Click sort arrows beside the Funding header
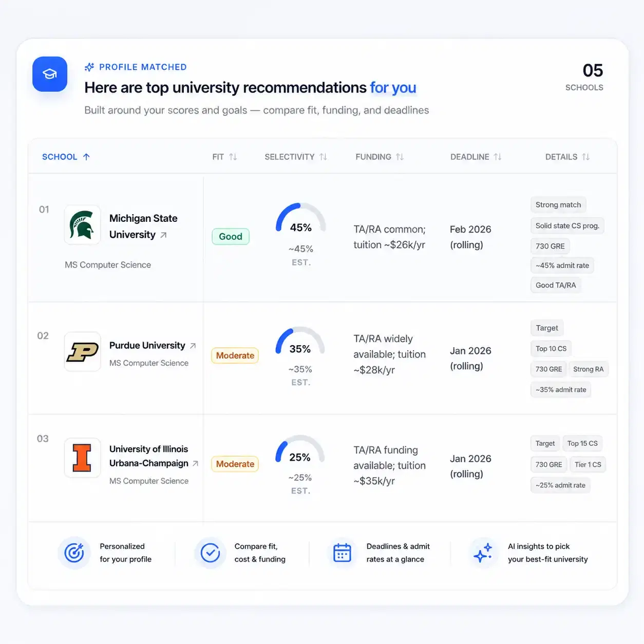Viewport: 644px width, 644px height. tap(400, 157)
